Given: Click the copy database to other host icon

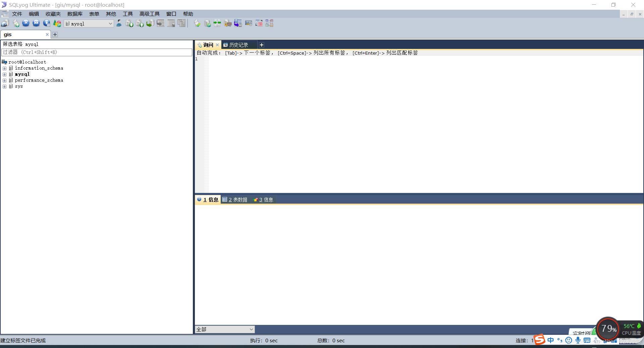Looking at the screenshot, I should (150, 23).
